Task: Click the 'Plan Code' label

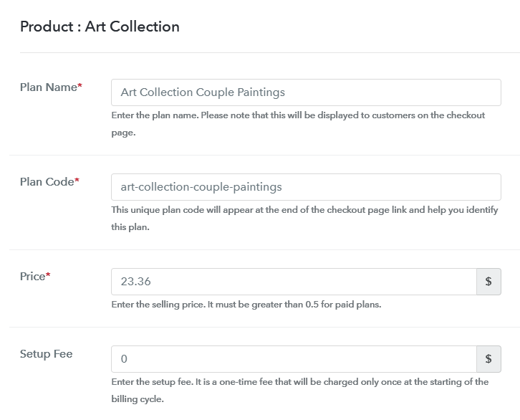Action: tap(49, 182)
